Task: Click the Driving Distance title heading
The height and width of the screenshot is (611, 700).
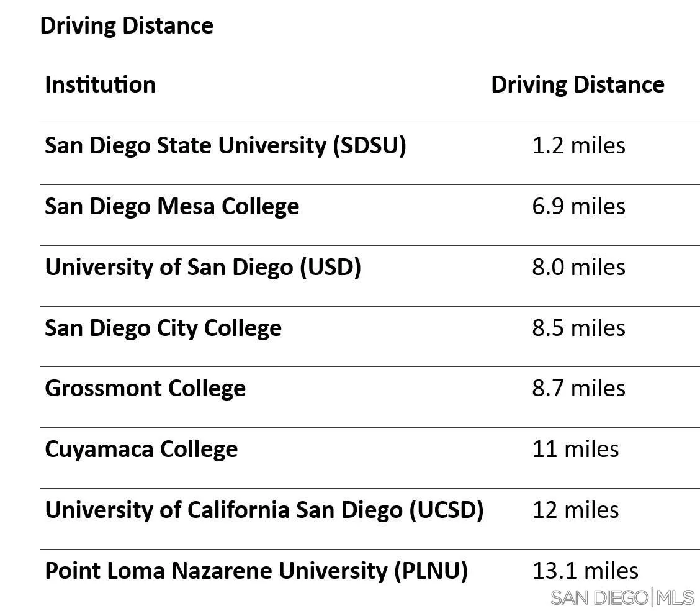Action: 127,26
